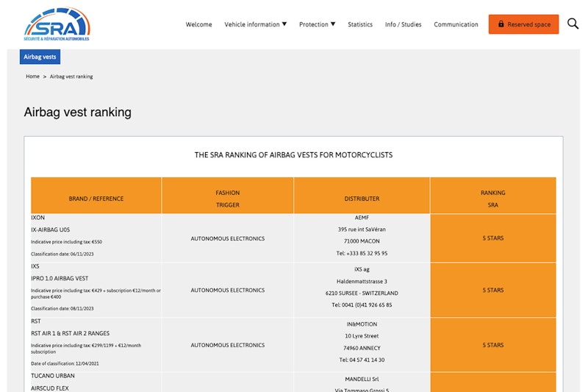Click Tel: +333 85 32 95 95
The image size is (588, 392).
click(x=362, y=253)
